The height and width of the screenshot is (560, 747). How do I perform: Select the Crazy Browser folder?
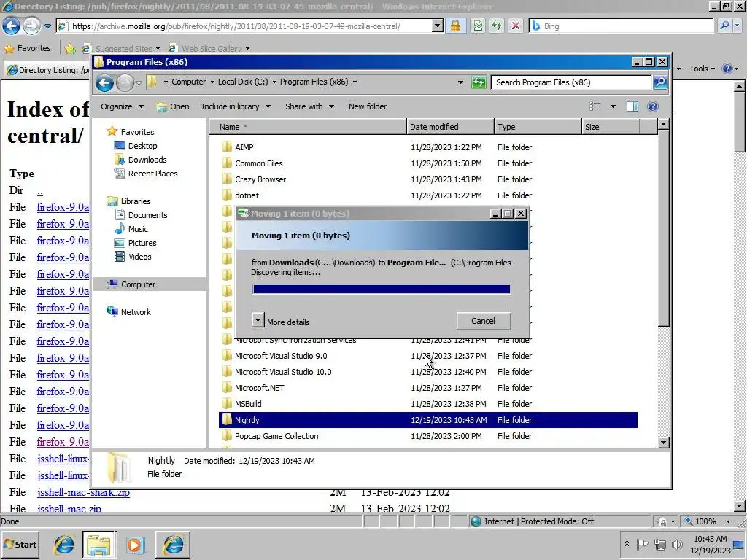(x=260, y=179)
